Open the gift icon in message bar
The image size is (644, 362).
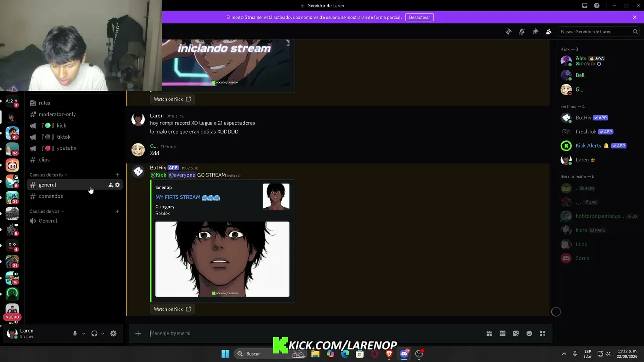click(x=489, y=333)
